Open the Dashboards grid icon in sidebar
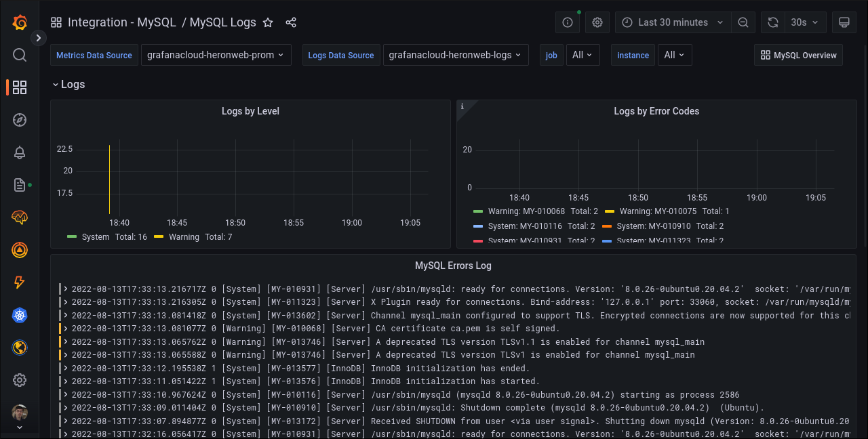This screenshot has width=868, height=439. click(20, 87)
